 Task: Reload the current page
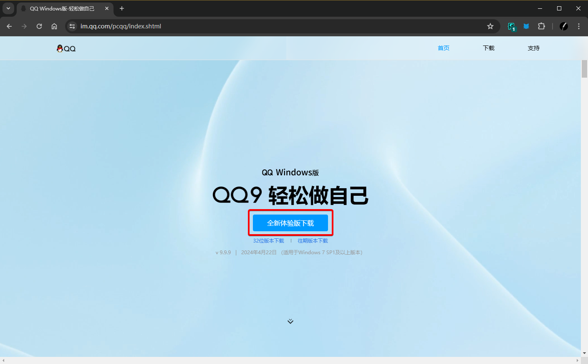pos(39,26)
